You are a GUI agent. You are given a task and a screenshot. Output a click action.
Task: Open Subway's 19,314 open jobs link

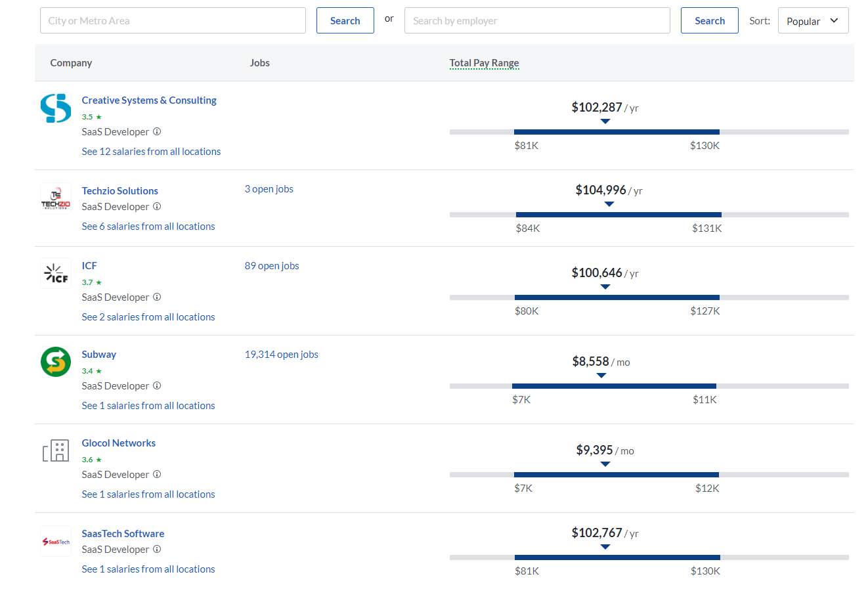coord(282,355)
